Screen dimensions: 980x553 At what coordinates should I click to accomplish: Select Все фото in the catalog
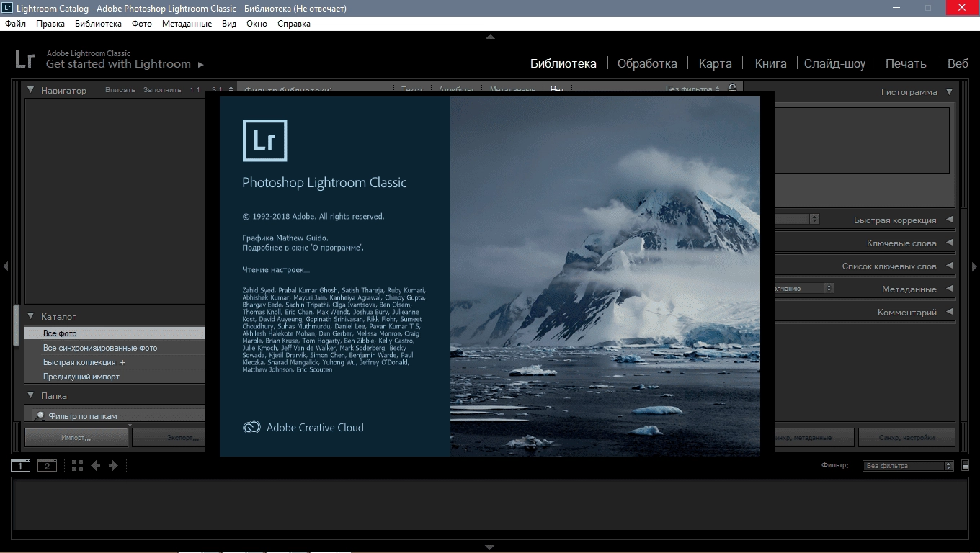(x=115, y=333)
